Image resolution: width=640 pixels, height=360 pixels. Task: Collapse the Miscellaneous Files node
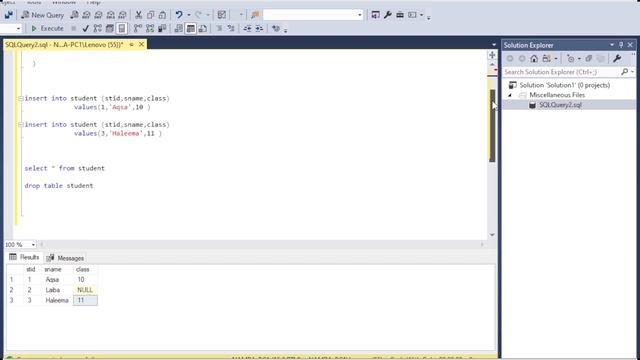(510, 95)
